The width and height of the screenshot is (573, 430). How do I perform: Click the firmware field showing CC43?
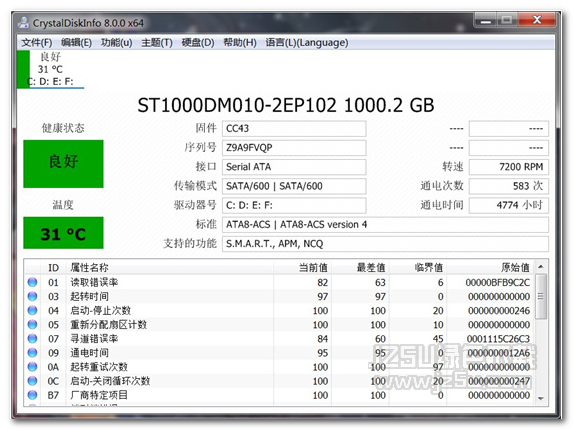click(294, 129)
